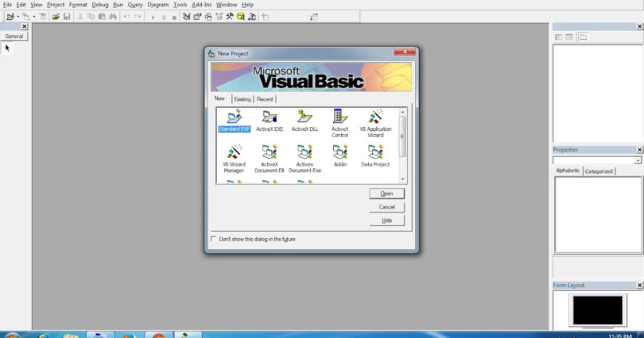
Task: Click the End (stop) toolbar icon
Action: (174, 17)
